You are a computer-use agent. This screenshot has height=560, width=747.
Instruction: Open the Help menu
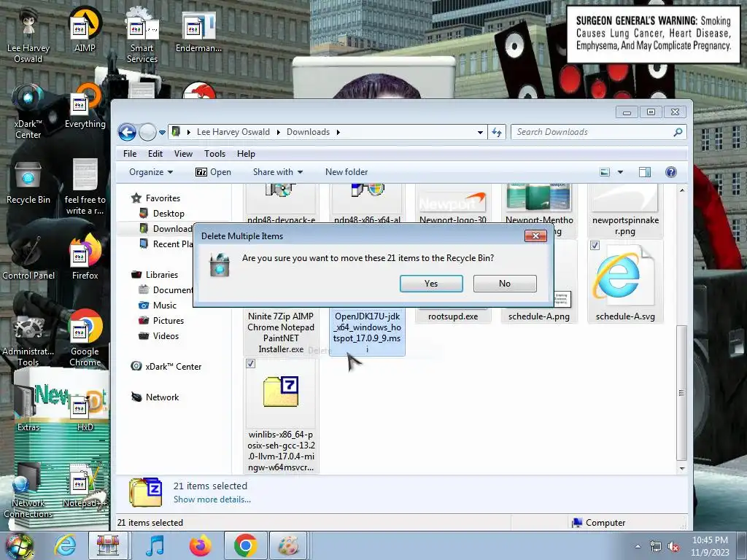246,153
